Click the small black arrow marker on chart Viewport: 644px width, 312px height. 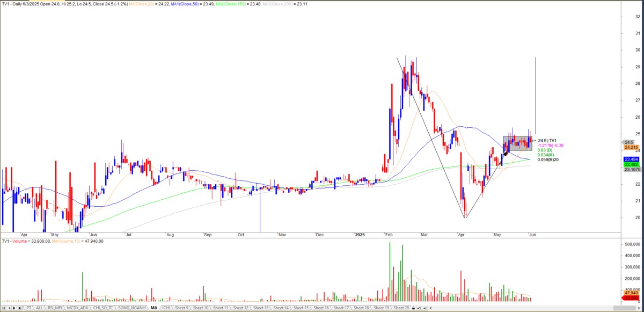pos(506,153)
